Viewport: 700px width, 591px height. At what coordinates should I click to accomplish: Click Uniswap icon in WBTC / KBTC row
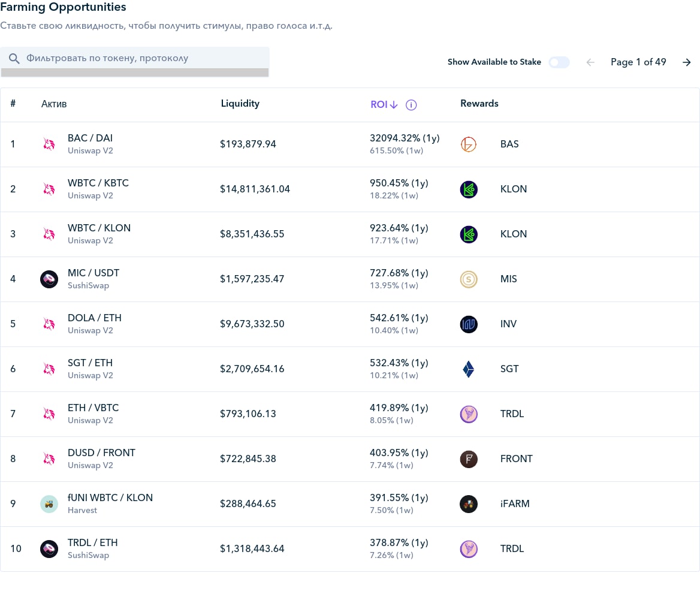[49, 189]
